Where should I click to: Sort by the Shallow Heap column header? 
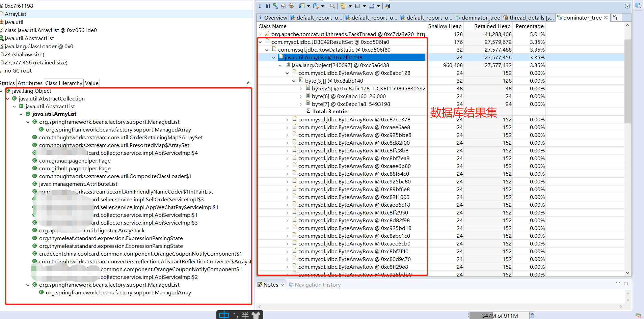[x=445, y=26]
